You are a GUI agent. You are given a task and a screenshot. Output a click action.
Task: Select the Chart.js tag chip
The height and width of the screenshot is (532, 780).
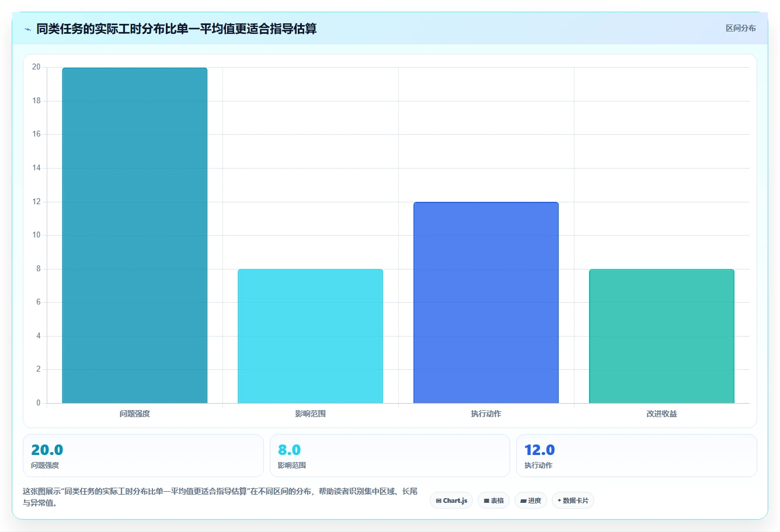tap(451, 501)
